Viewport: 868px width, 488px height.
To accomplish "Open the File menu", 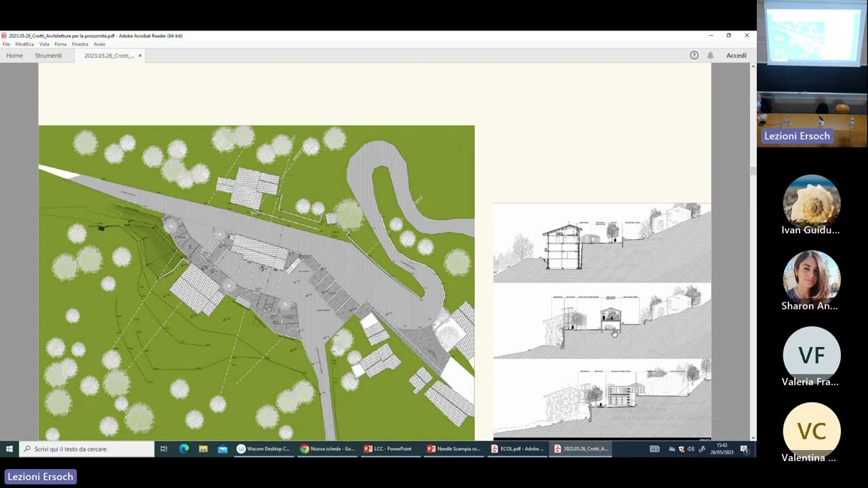I will click(x=6, y=44).
